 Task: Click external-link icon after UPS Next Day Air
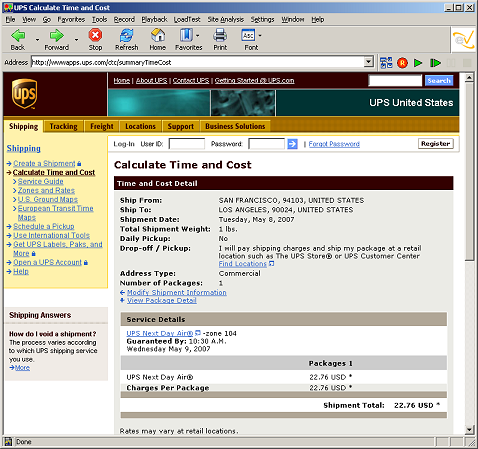pyautogui.click(x=198, y=333)
